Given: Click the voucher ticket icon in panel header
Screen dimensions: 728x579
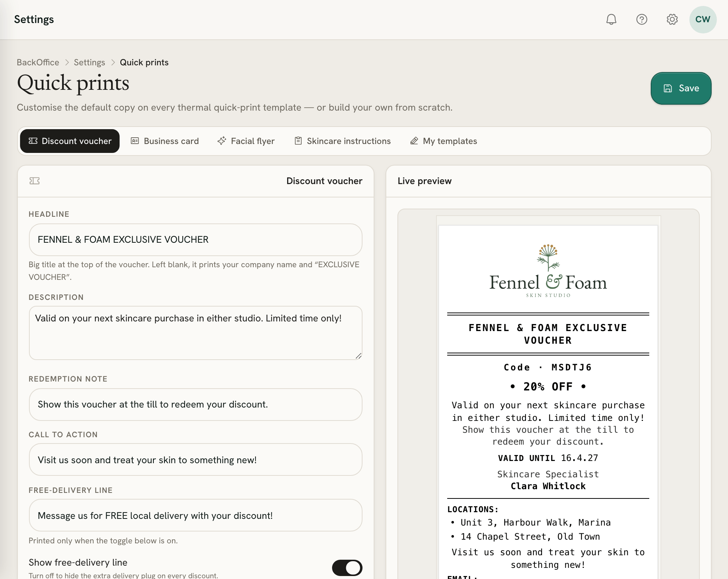Looking at the screenshot, I should coord(35,181).
